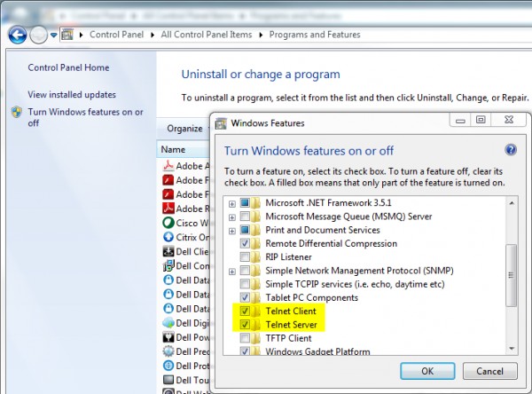532x394 pixels.
Task: Select the Dell Tou program icon
Action: point(168,380)
